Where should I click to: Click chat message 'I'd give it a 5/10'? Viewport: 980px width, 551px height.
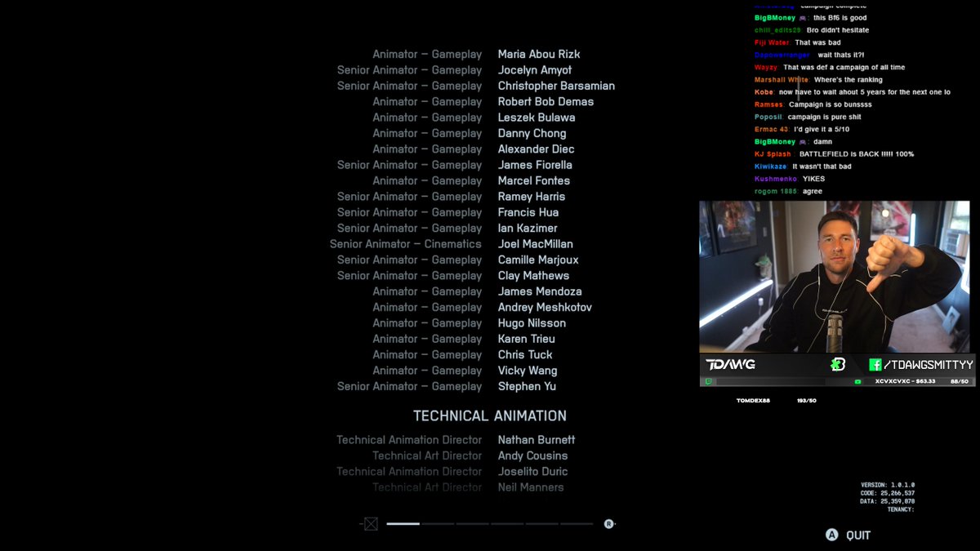tap(823, 130)
